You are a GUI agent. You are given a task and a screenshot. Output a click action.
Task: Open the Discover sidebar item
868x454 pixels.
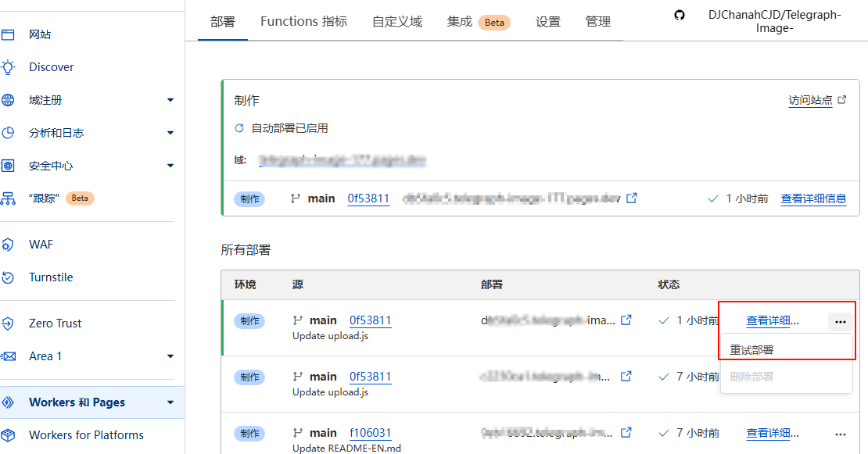51,67
